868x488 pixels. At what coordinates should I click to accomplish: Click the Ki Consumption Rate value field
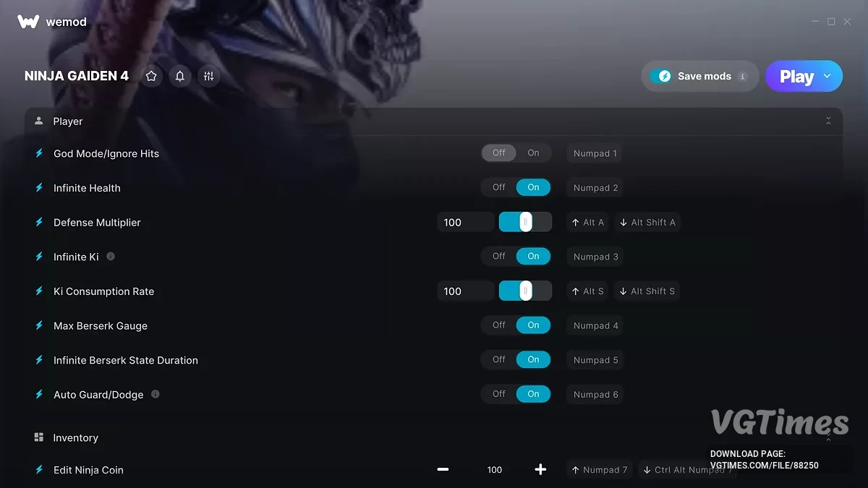pos(466,291)
